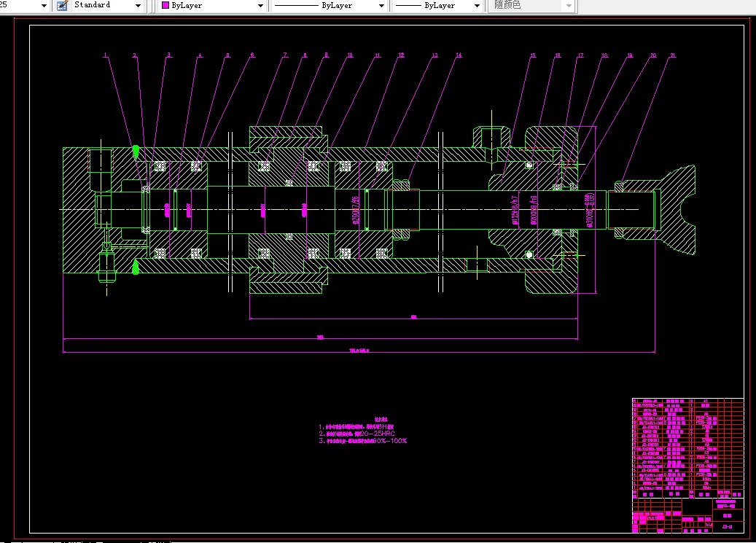
Task: Select part balloon number 1
Action: point(106,55)
